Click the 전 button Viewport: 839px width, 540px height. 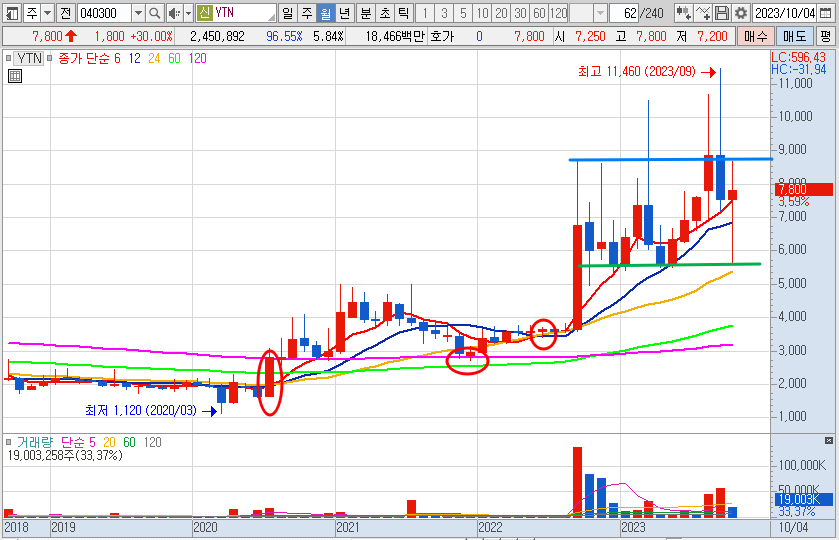pos(65,13)
